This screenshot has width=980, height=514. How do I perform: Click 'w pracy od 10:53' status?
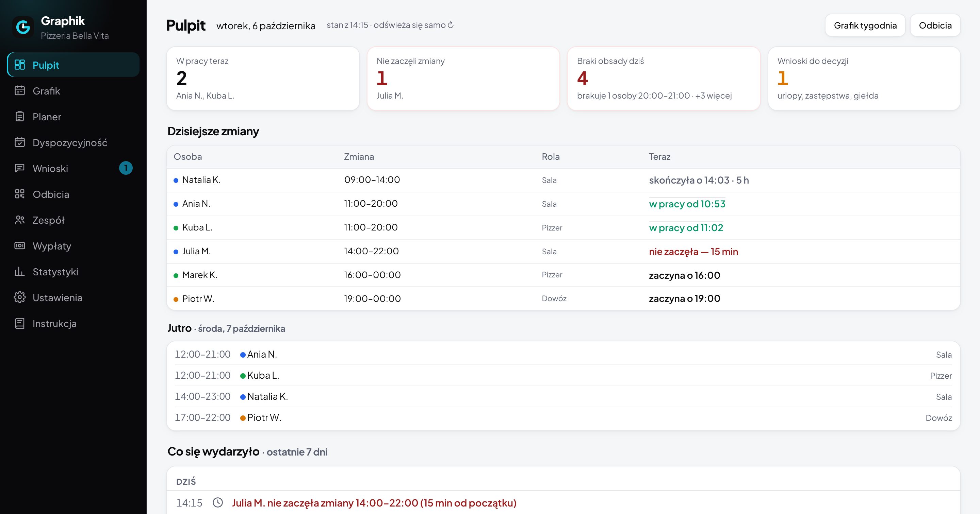687,204
